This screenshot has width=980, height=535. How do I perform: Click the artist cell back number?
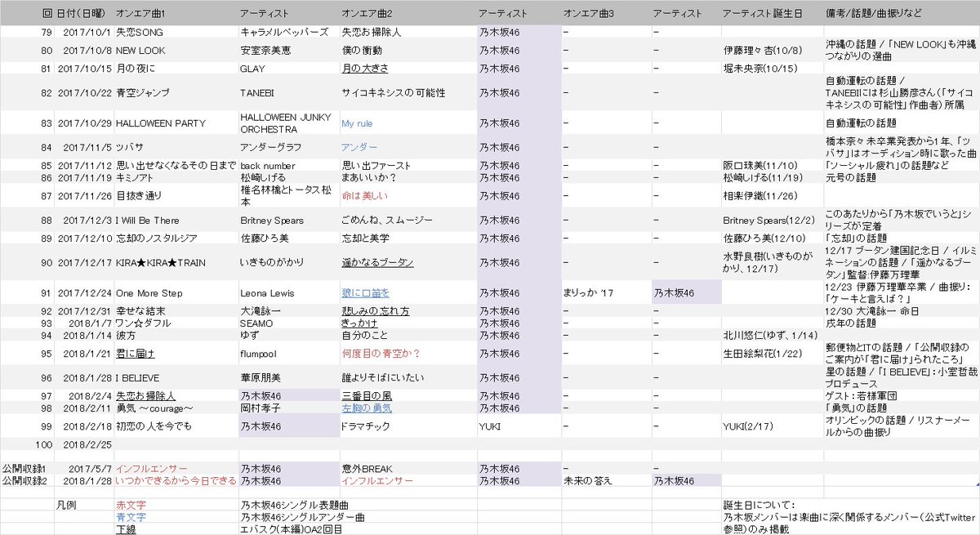267,165
